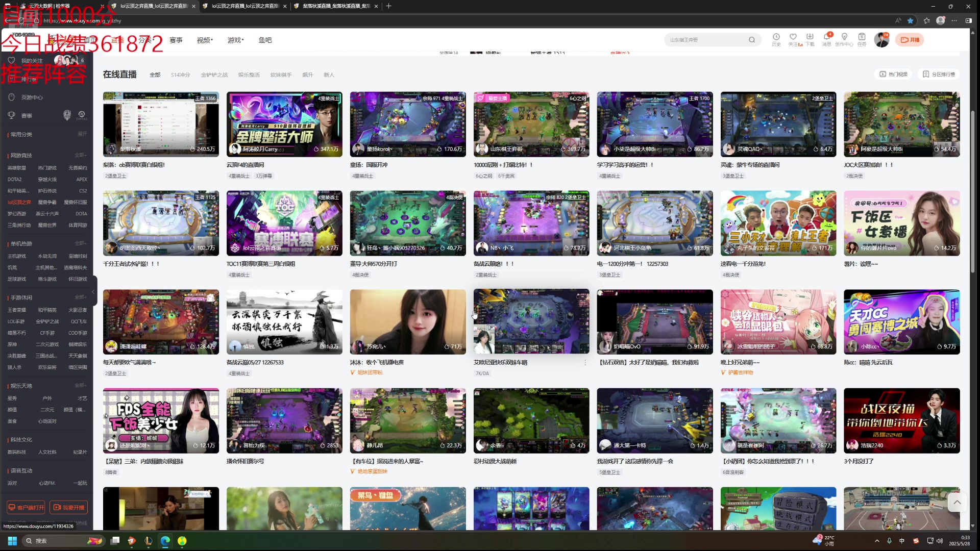Select the 软妹棋手 filter tab
980x551 pixels.
(x=281, y=75)
